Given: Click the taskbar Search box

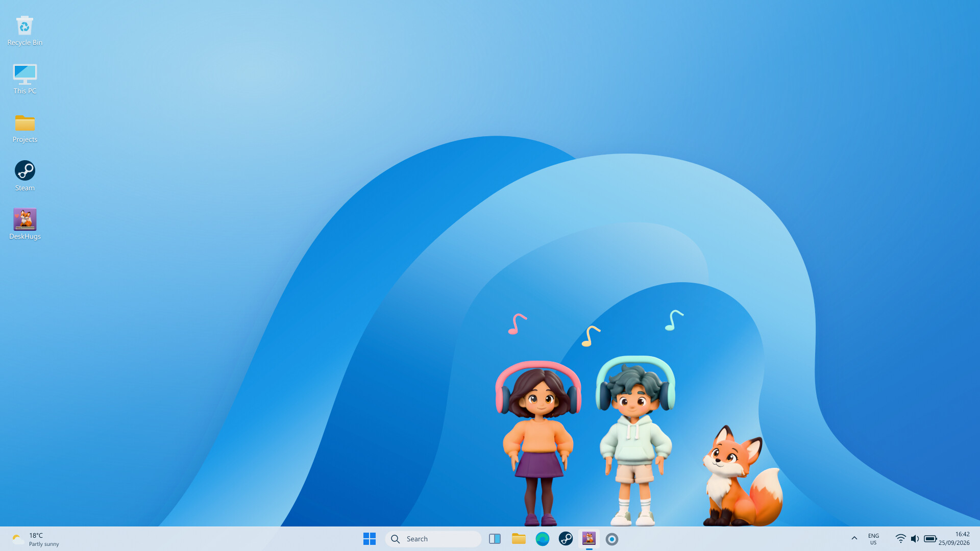Looking at the screenshot, I should point(433,539).
